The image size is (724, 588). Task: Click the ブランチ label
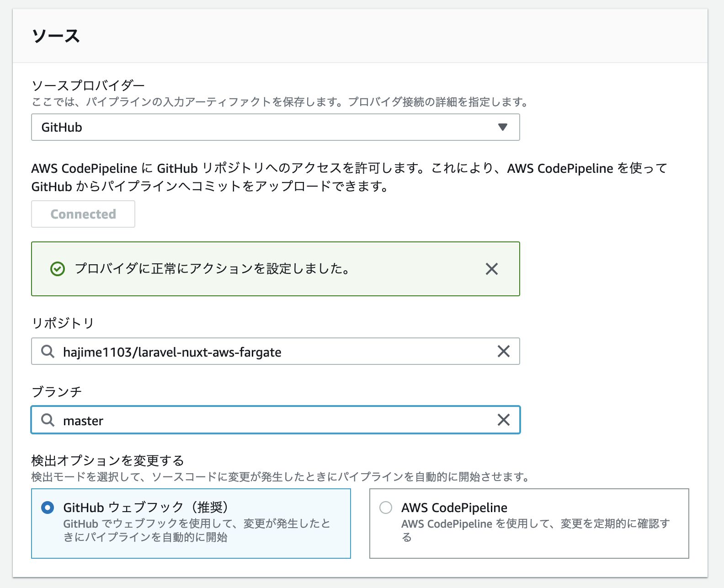point(57,392)
